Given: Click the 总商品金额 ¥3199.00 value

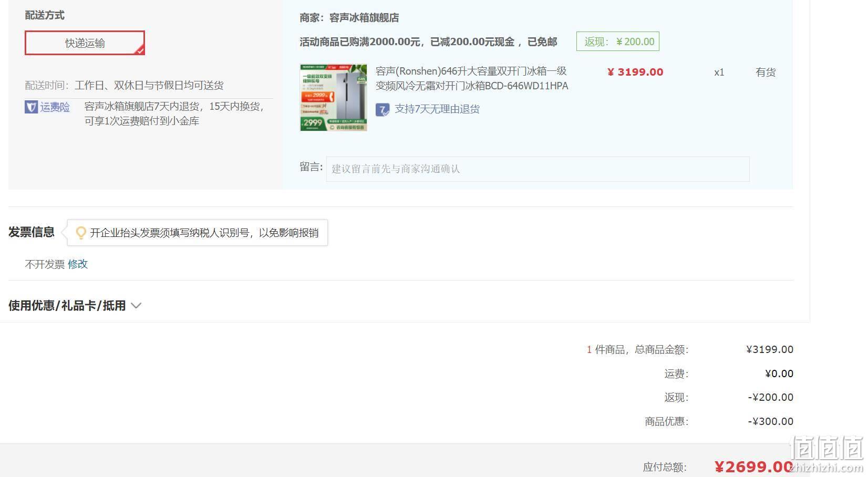Looking at the screenshot, I should 770,349.
